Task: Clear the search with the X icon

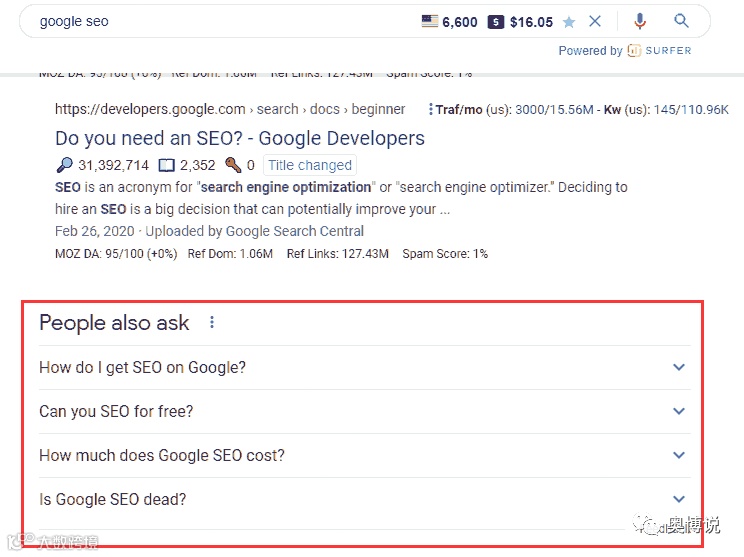Action: pos(595,21)
